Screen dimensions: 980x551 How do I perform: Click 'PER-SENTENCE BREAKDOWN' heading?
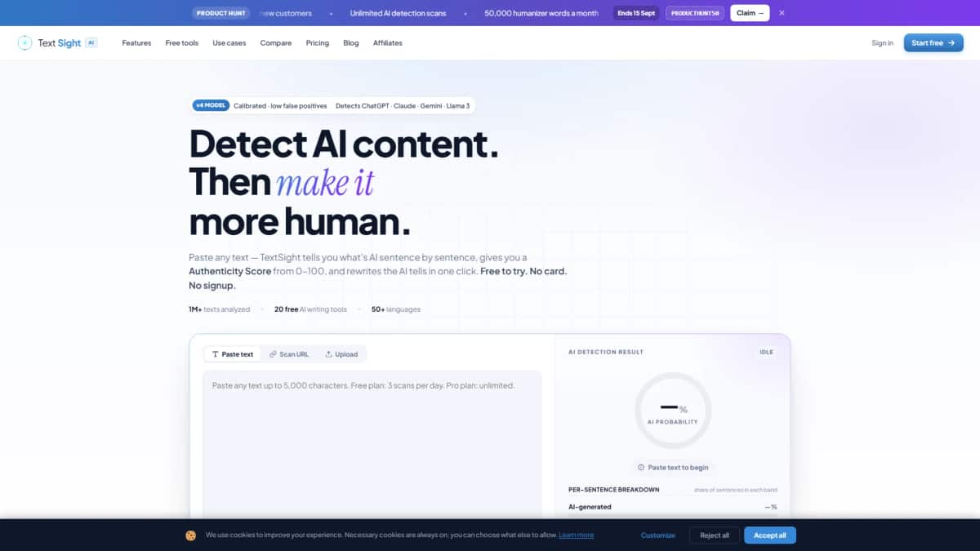tap(614, 490)
